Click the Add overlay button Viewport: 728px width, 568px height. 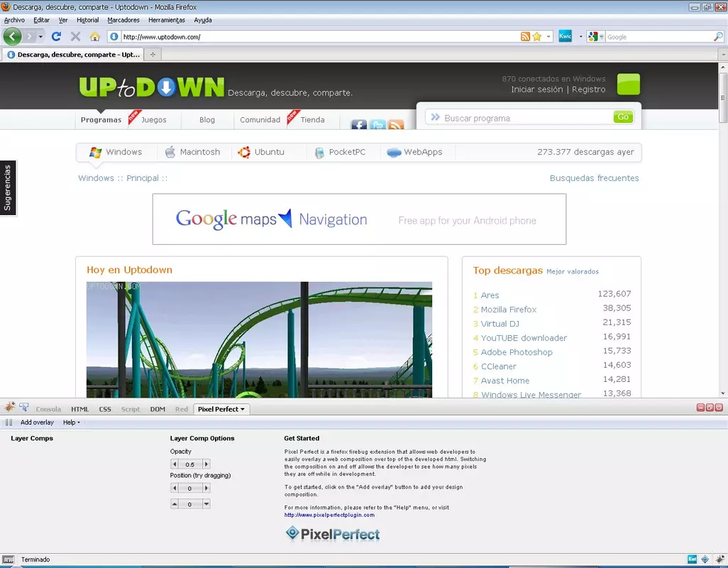point(37,422)
